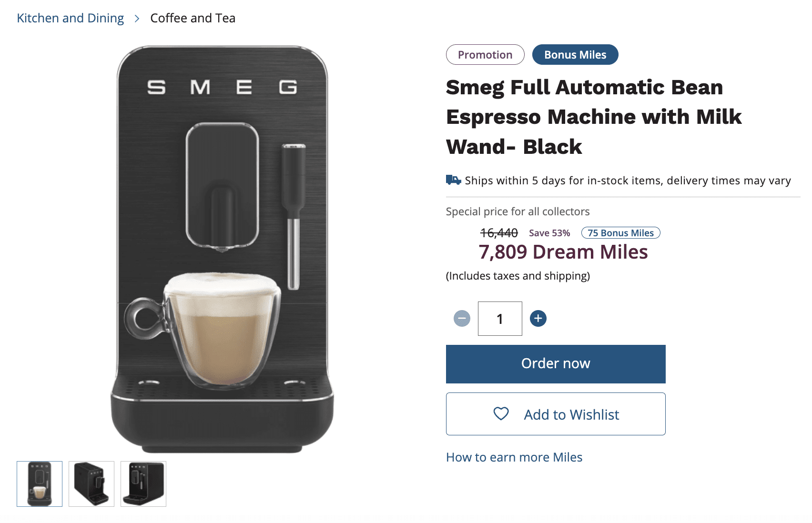Click the heart icon on wishlist button
The width and height of the screenshot is (812, 523).
coord(501,413)
